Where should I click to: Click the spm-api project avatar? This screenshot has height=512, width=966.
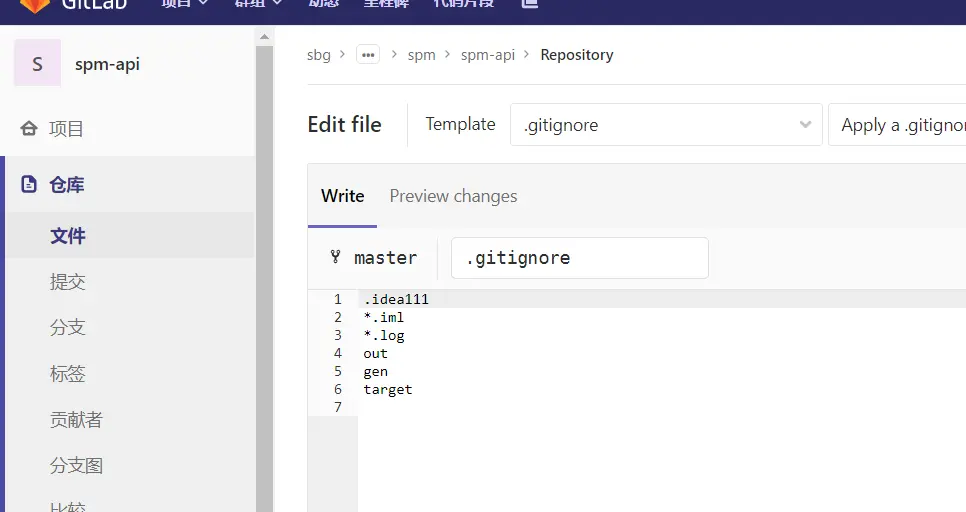tap(37, 64)
